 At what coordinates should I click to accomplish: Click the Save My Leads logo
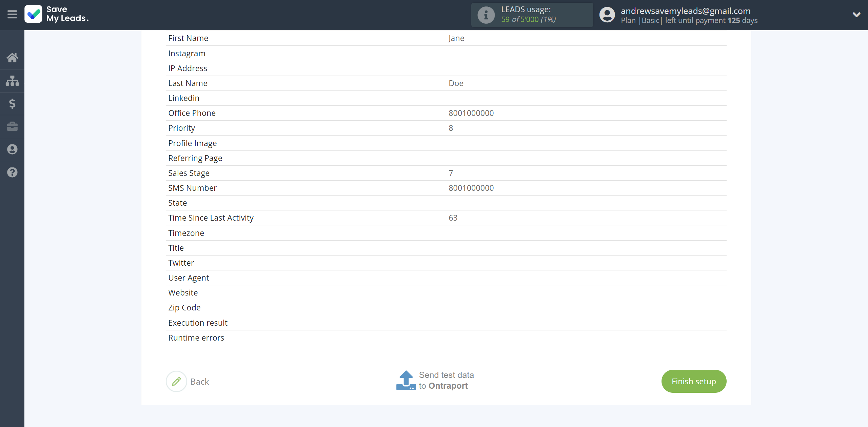[57, 14]
